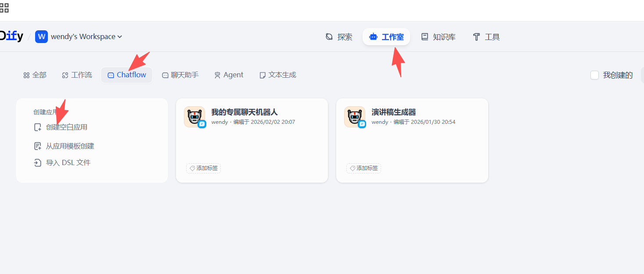This screenshot has width=644, height=274.
Task: Click the 从应用模板创建 template icon
Action: [37, 146]
